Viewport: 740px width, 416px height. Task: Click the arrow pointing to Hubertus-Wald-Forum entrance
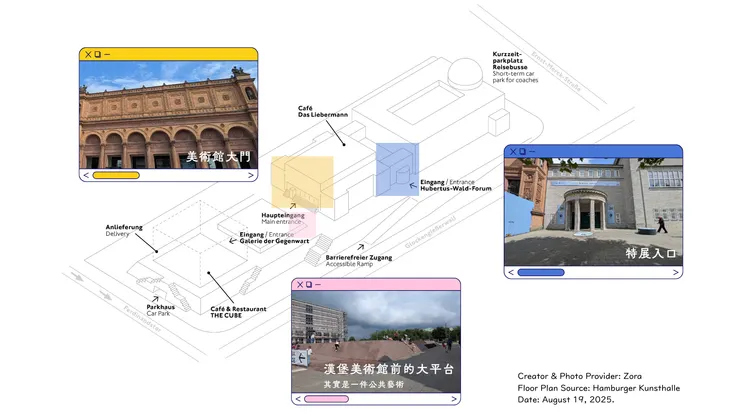tap(413, 186)
